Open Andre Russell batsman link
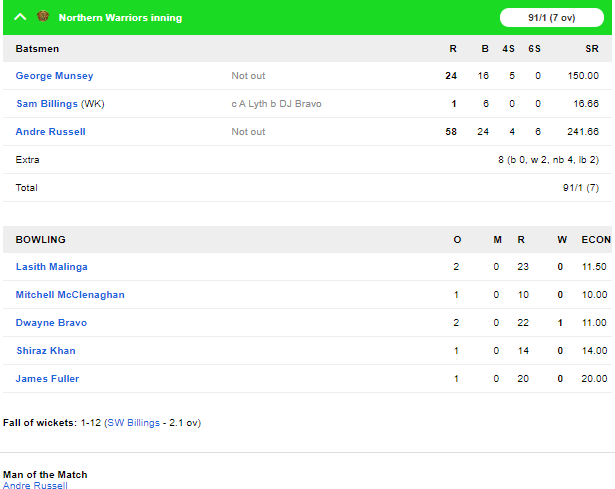This screenshot has height=489, width=615. [x=50, y=132]
